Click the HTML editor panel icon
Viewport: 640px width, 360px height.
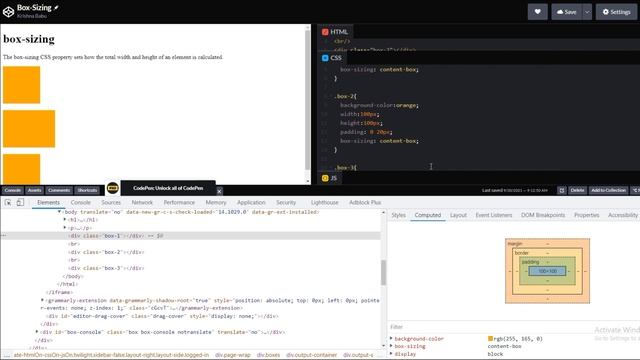pyautogui.click(x=325, y=32)
